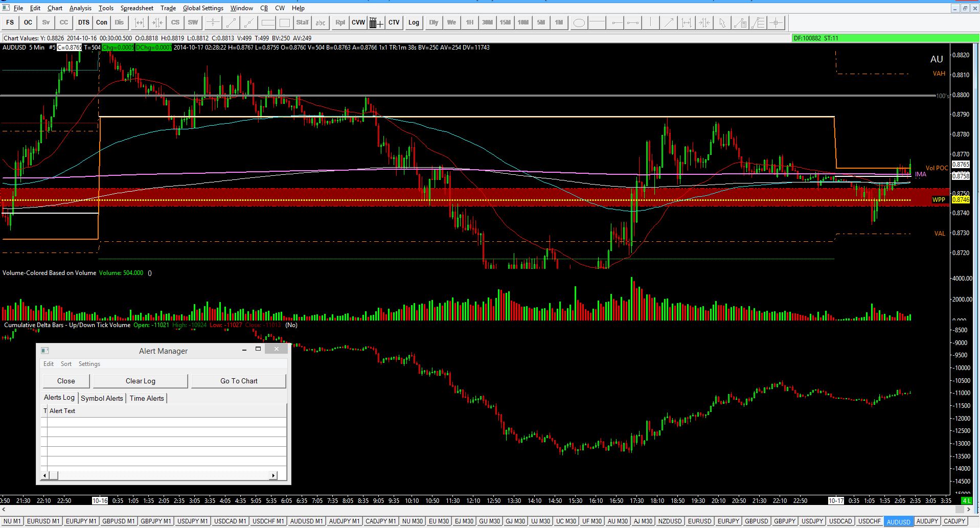The height and width of the screenshot is (528, 980).
Task: Click the 10-16 date marker on timeline
Action: coord(100,500)
